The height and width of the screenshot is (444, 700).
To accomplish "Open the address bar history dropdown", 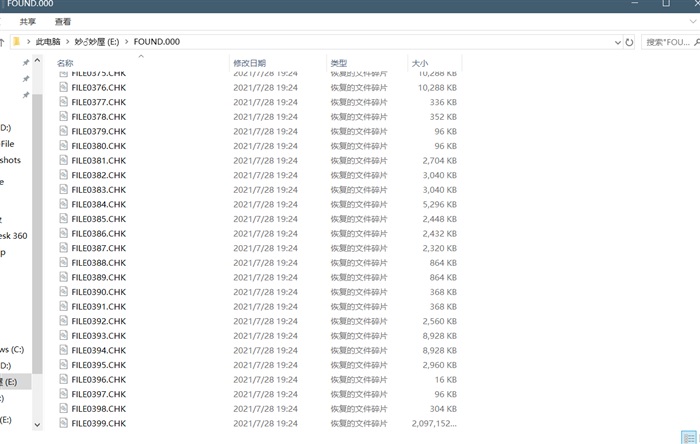I will point(616,42).
